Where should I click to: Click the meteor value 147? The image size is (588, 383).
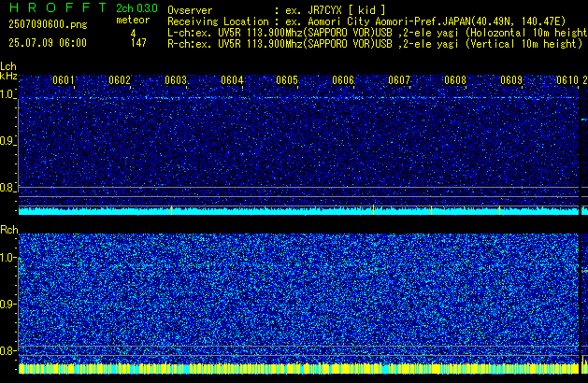click(138, 43)
